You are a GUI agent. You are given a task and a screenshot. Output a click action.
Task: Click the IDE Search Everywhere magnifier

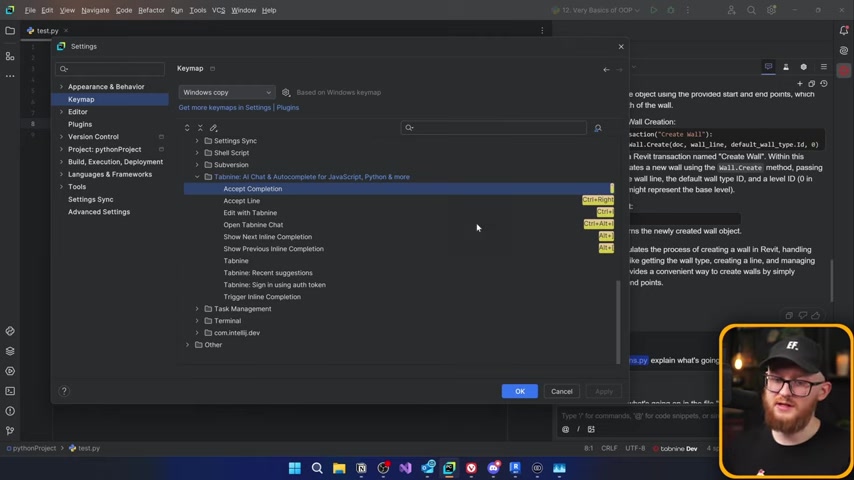pos(751,10)
